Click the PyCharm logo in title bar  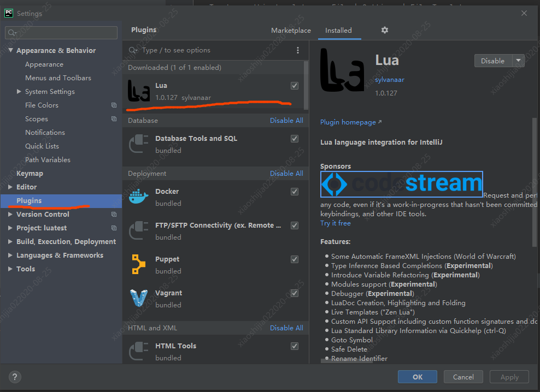point(9,14)
